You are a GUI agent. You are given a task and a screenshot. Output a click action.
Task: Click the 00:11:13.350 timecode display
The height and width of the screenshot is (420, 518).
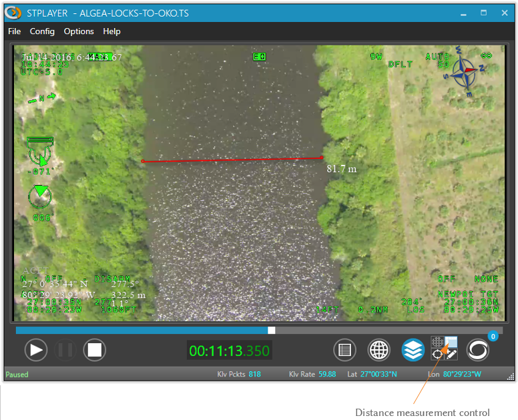(229, 351)
